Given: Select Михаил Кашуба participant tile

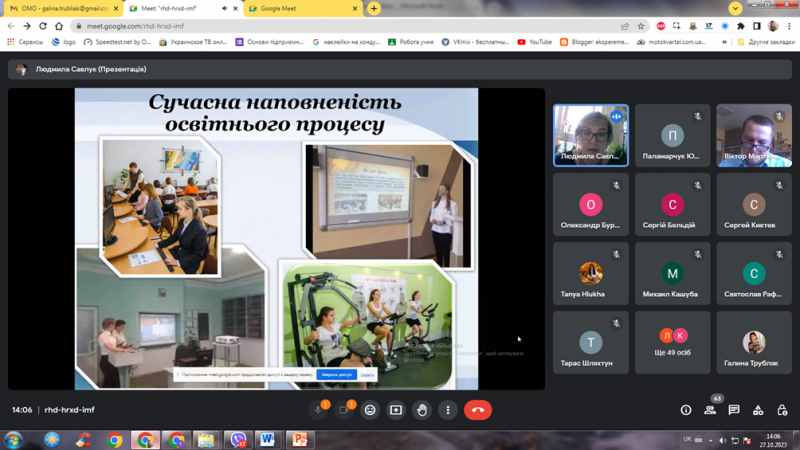Looking at the screenshot, I should pos(672,273).
